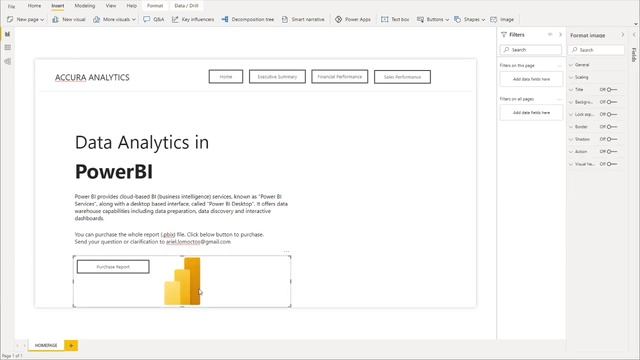Toggle Filters pane visibility eye icon
The image size is (640, 360).
pyautogui.click(x=550, y=35)
